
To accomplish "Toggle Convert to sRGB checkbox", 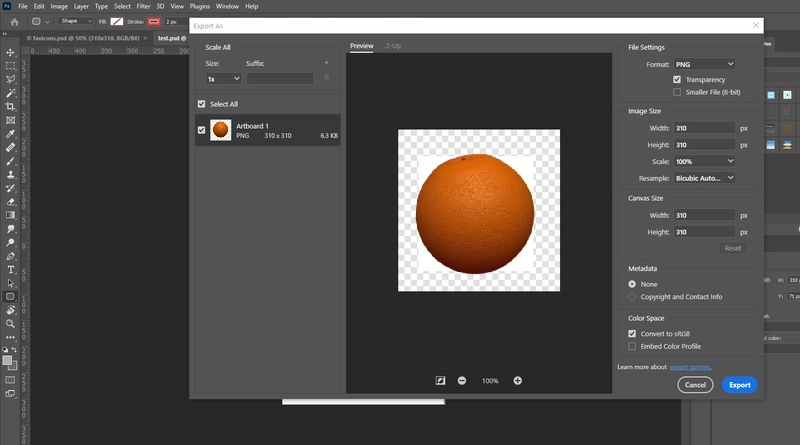I will (632, 334).
